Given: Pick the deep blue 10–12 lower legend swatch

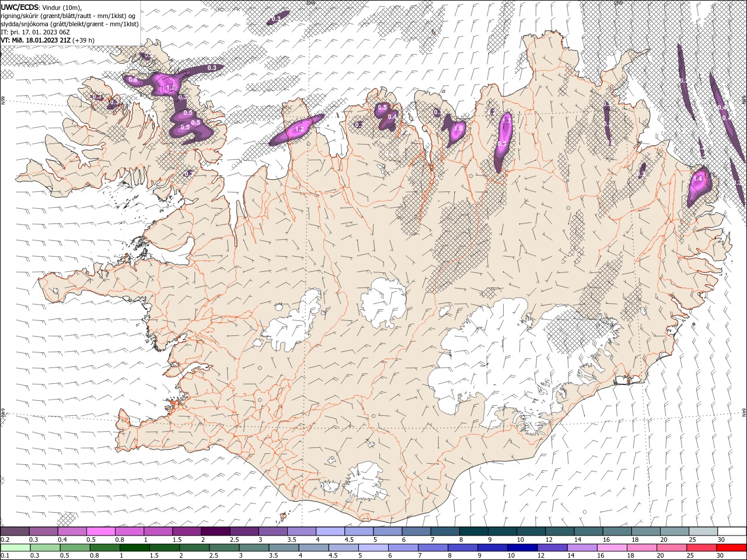Looking at the screenshot, I should point(522,548).
